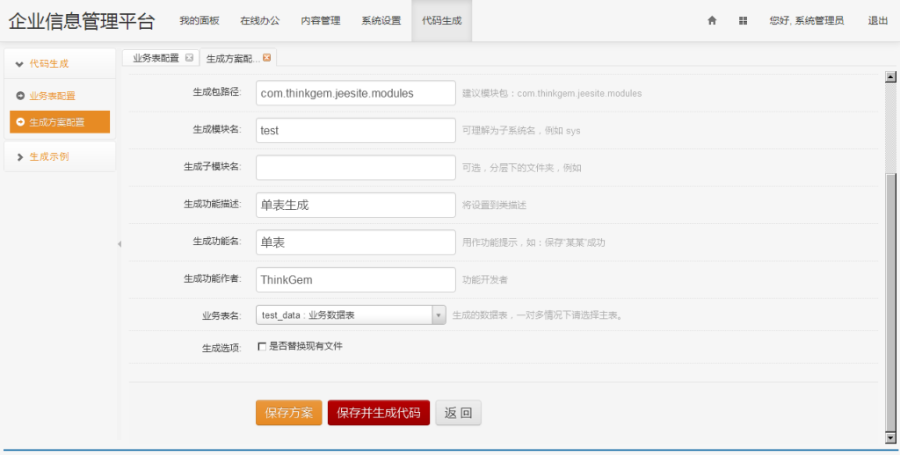Click the 您好, 系统管理员 user link

click(x=806, y=21)
